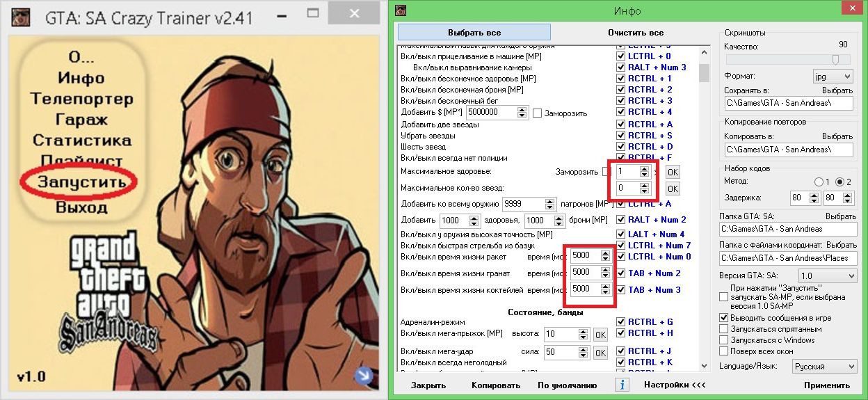
Task: Open Статистика menu item
Action: pyautogui.click(x=81, y=140)
